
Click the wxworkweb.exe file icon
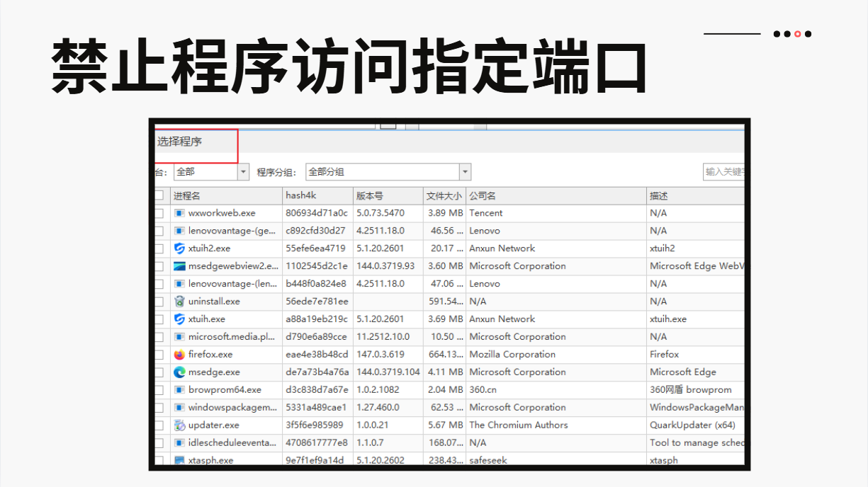coord(179,213)
